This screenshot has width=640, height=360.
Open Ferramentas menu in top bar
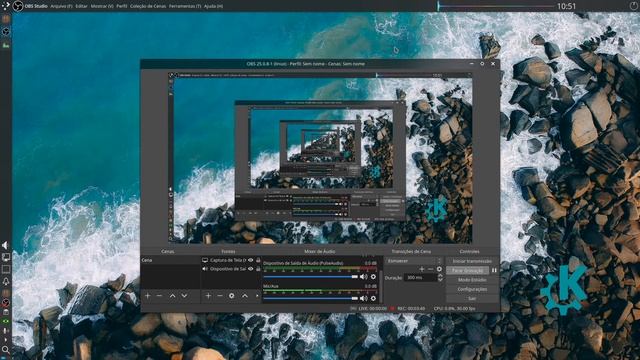coord(185,6)
